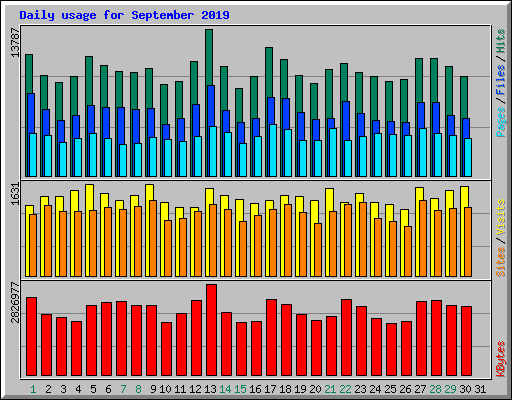The image size is (512, 400).
Task: Click day 30 on the x-axis
Action: (x=465, y=389)
